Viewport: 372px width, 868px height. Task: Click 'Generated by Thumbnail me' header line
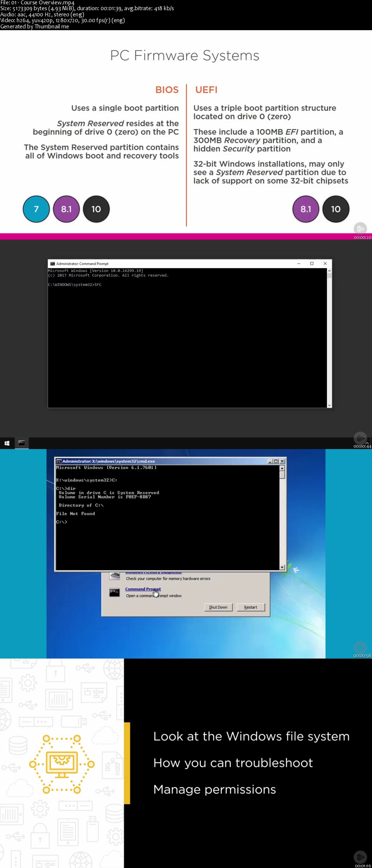[x=35, y=27]
